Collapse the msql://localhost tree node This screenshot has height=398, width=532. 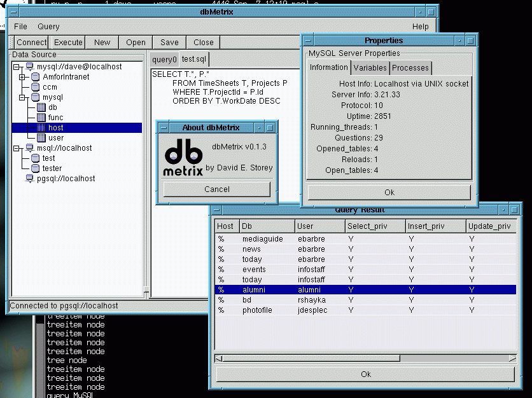coord(17,149)
